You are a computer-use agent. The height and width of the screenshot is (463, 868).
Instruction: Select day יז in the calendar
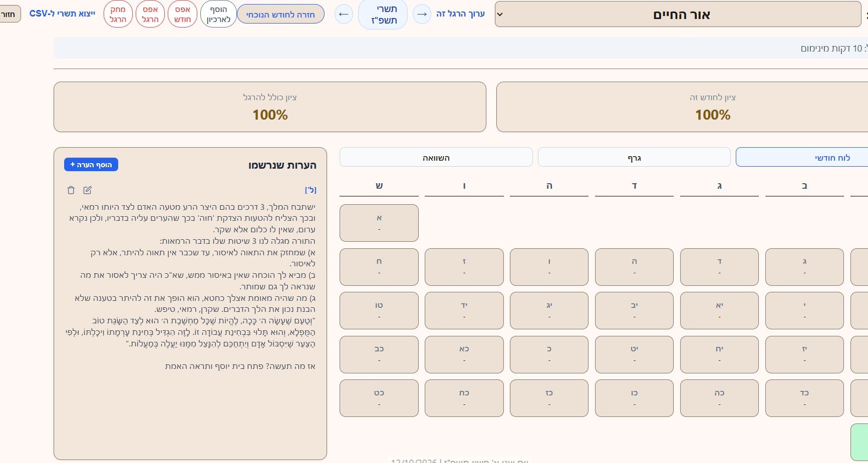point(805,354)
